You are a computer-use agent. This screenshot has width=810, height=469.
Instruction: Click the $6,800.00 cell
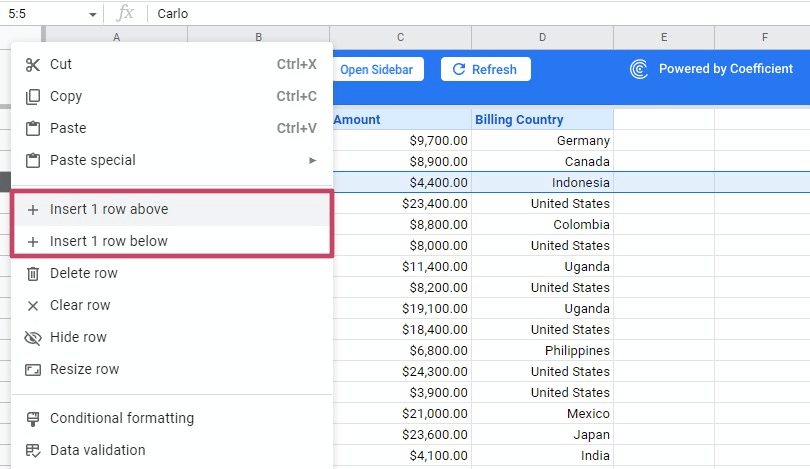coord(402,351)
